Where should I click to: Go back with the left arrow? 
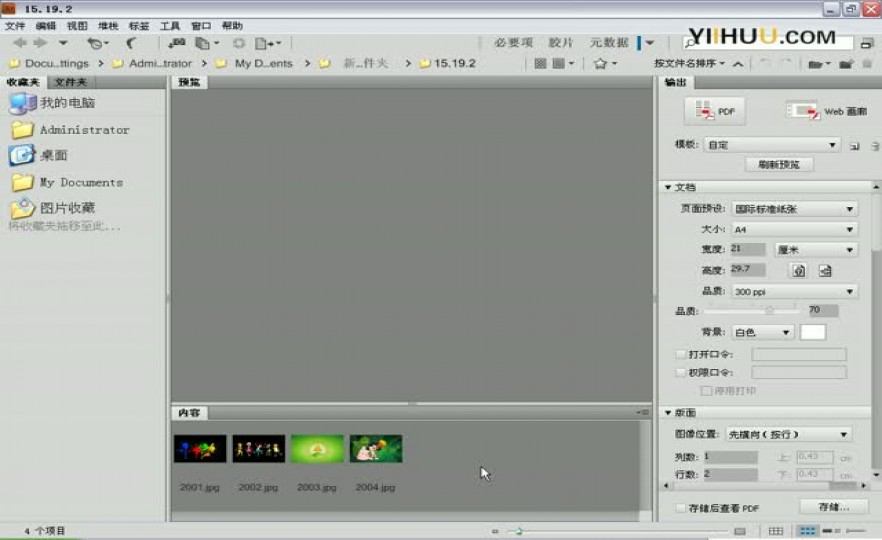19,43
